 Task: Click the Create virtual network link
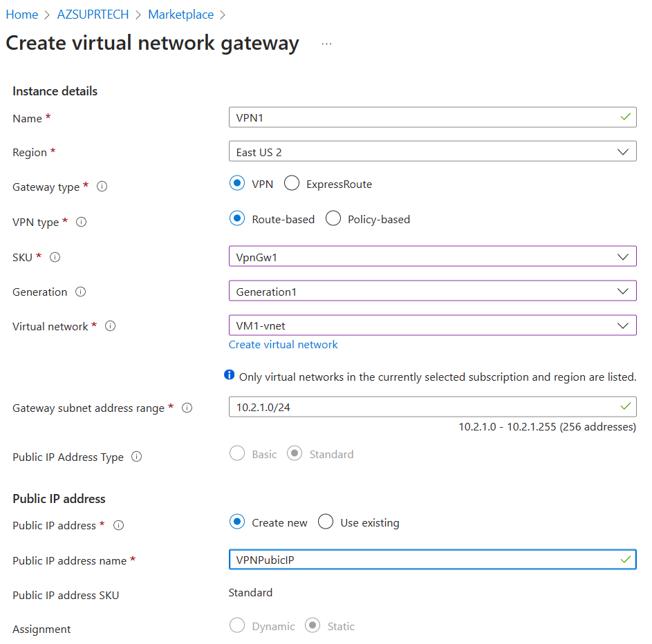[x=283, y=344]
